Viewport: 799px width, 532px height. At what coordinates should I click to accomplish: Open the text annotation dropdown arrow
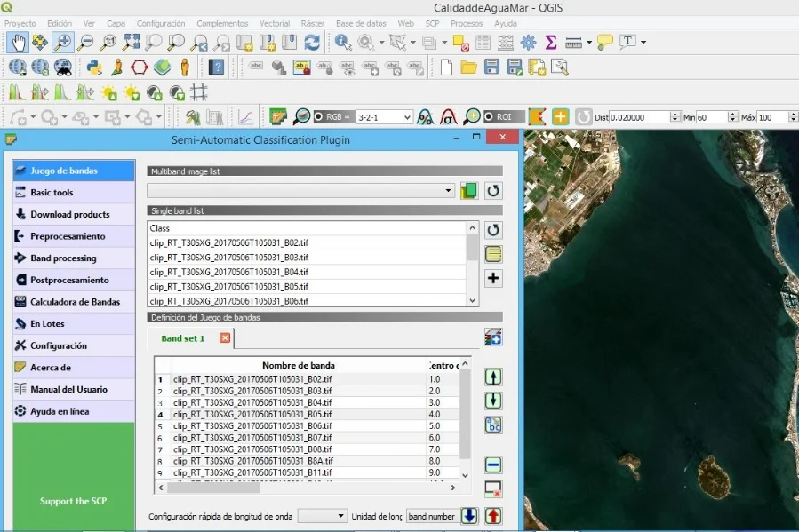click(x=643, y=43)
